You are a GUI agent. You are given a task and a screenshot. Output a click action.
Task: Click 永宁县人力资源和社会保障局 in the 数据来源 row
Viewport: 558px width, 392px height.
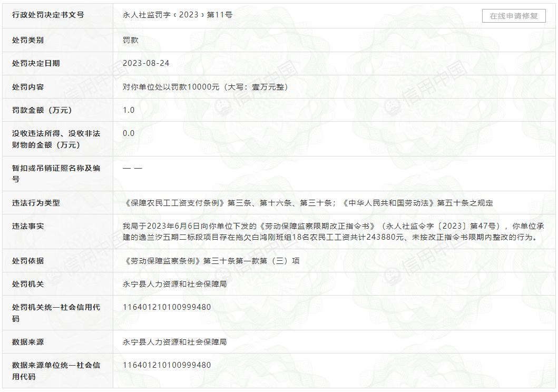pos(174,342)
